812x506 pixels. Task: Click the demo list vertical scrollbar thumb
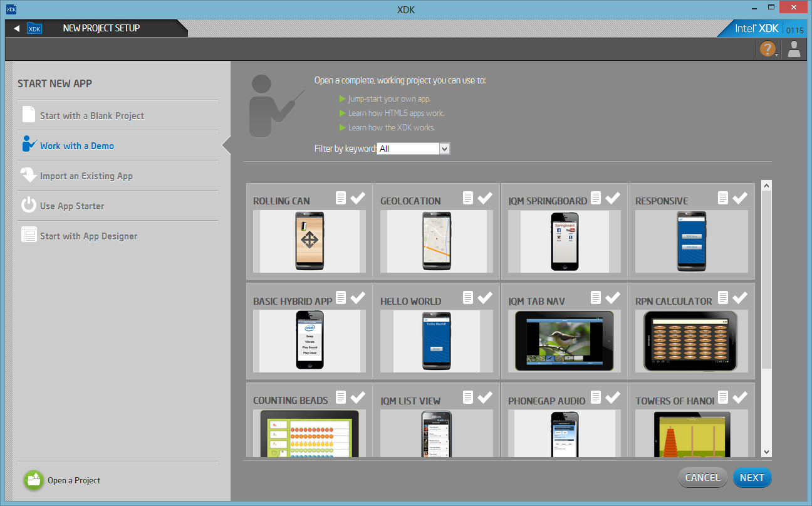point(767,280)
